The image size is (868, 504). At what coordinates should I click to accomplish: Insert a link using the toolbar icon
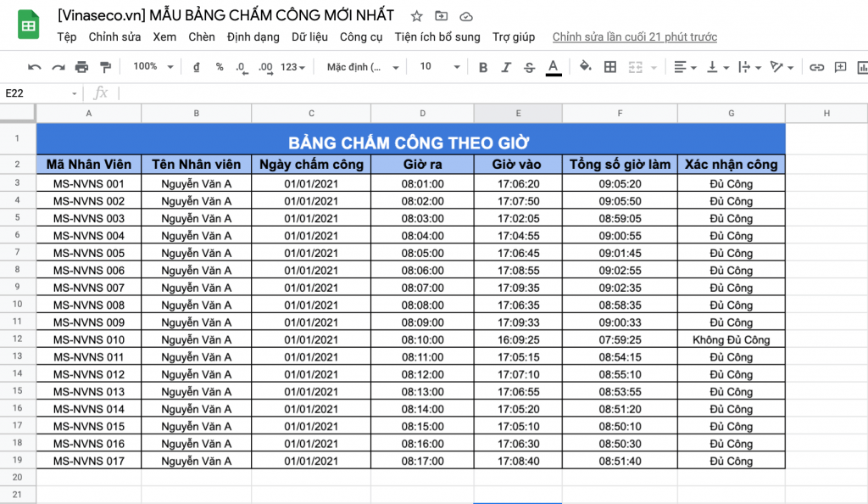click(816, 65)
